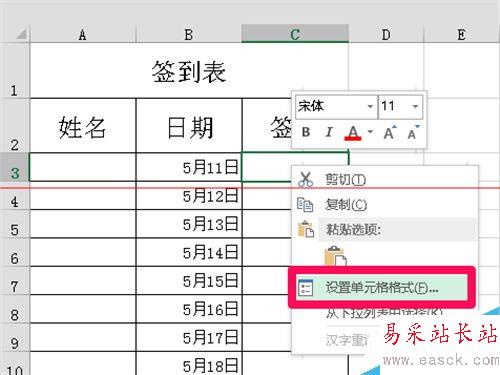Select row 8 header
The image size is (500, 375).
[x=15, y=309]
